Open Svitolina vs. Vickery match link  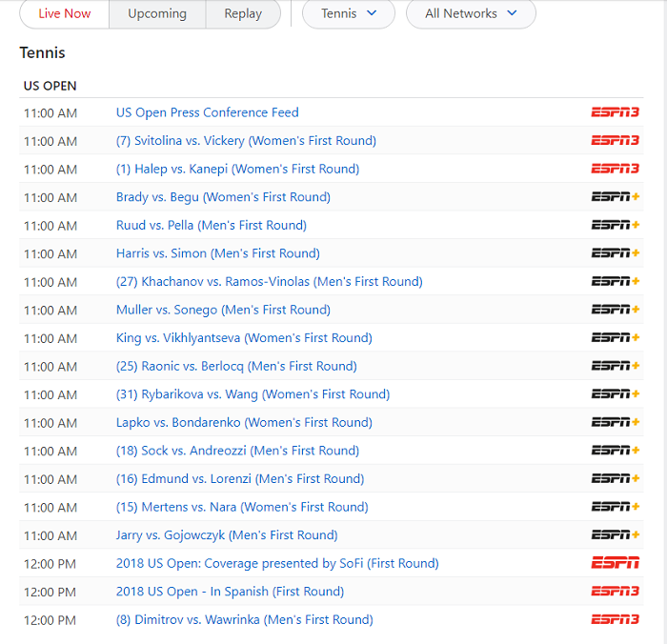click(246, 141)
